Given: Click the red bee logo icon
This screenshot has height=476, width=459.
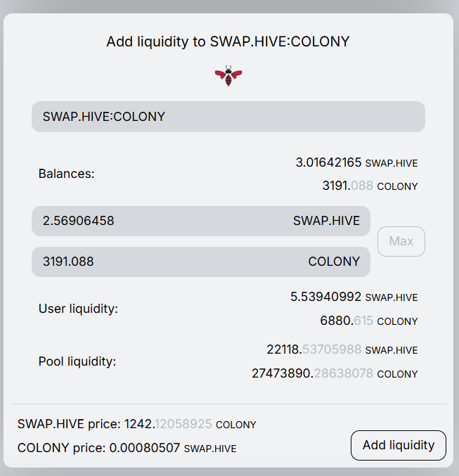Looking at the screenshot, I should tap(228, 76).
